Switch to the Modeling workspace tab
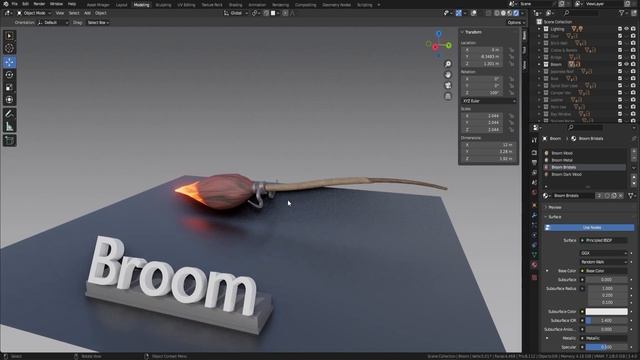 click(x=142, y=5)
